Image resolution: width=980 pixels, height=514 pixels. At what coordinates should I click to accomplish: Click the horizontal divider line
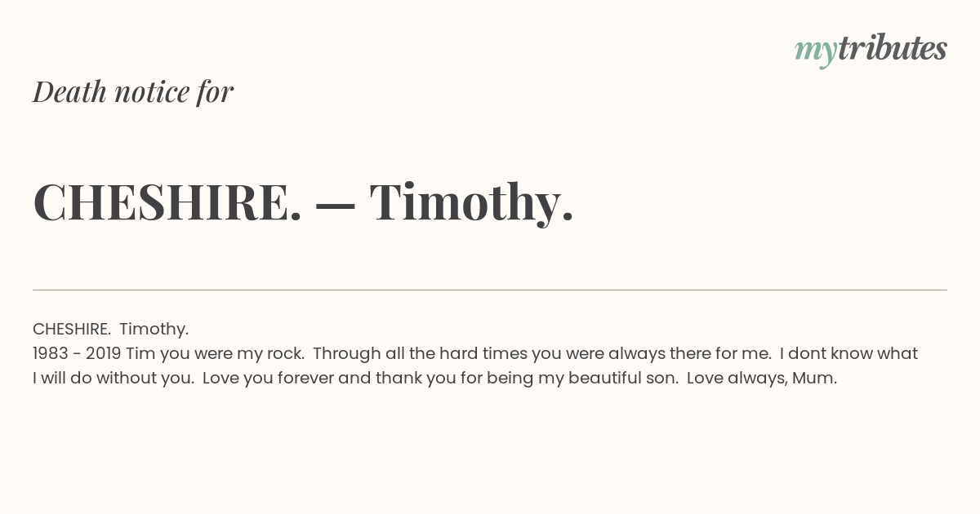click(x=490, y=290)
